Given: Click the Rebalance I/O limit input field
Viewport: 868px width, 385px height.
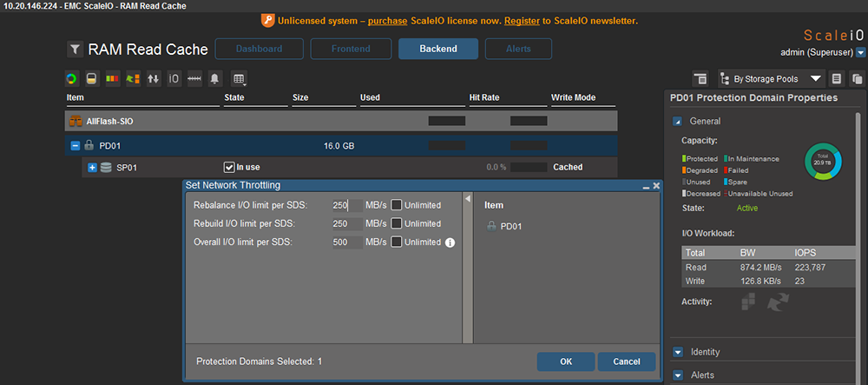Looking at the screenshot, I should [348, 205].
